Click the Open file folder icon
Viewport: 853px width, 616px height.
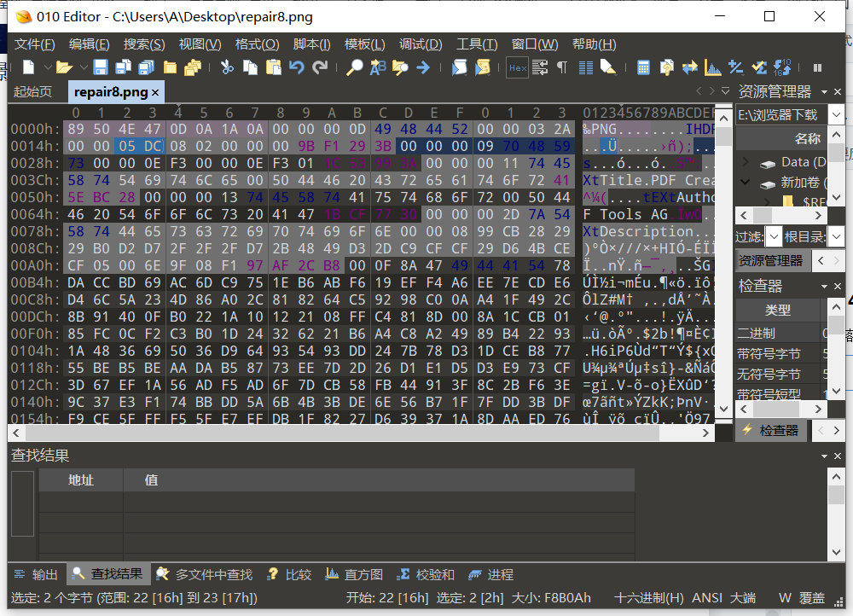tap(64, 67)
